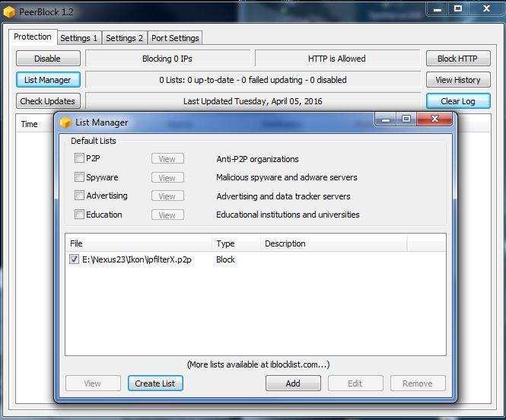This screenshot has width=506, height=420.
Task: Click the Disable button
Action: (x=48, y=59)
